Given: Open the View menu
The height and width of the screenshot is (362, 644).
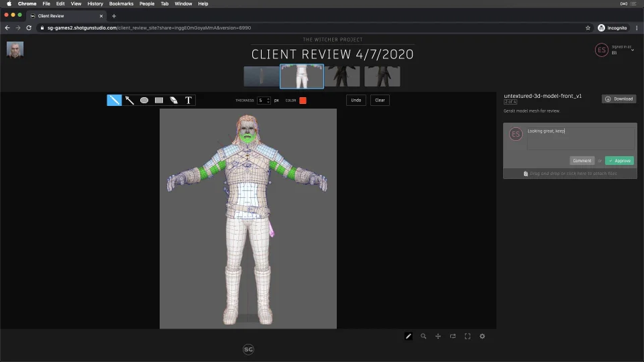Looking at the screenshot, I should pos(76,4).
